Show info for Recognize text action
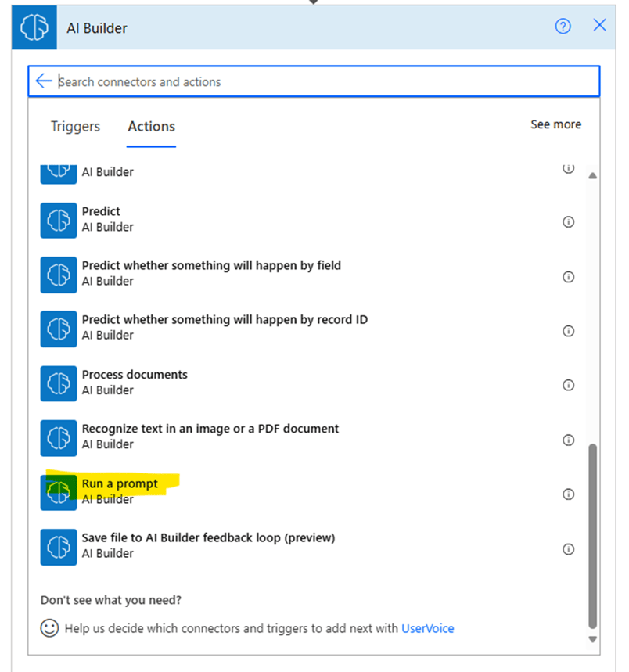Screen dimensions: 629x672 (568, 440)
